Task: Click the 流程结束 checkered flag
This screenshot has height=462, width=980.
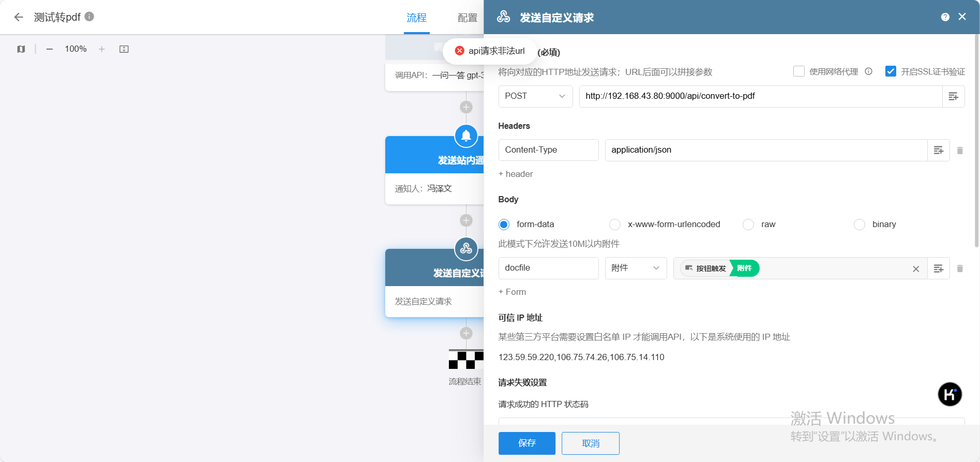Action: pyautogui.click(x=466, y=359)
